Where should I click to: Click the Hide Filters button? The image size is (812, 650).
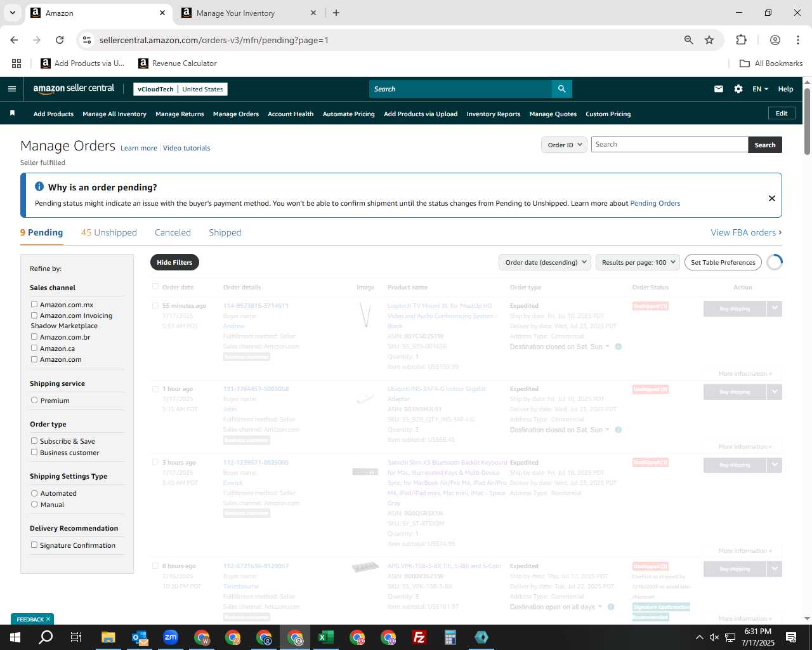coord(174,262)
